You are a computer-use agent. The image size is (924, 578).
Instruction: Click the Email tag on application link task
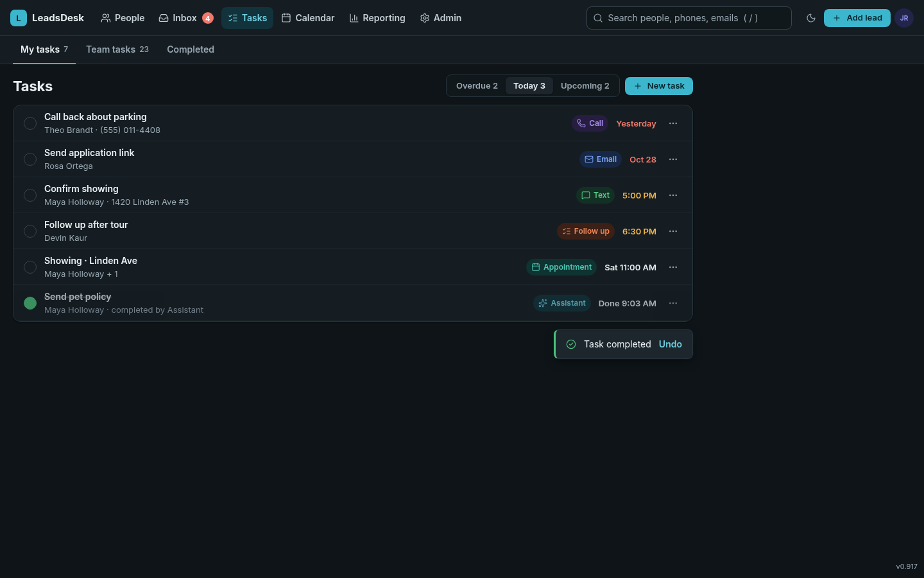pyautogui.click(x=601, y=159)
